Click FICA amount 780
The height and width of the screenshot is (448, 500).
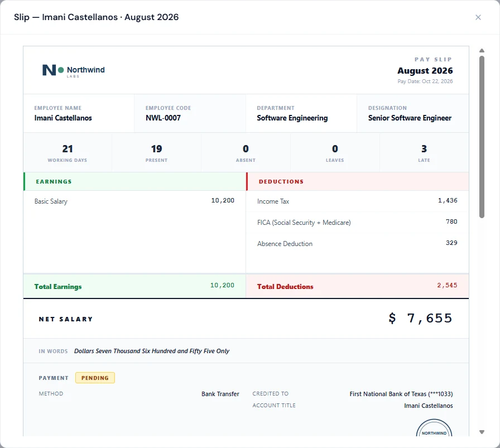451,221
